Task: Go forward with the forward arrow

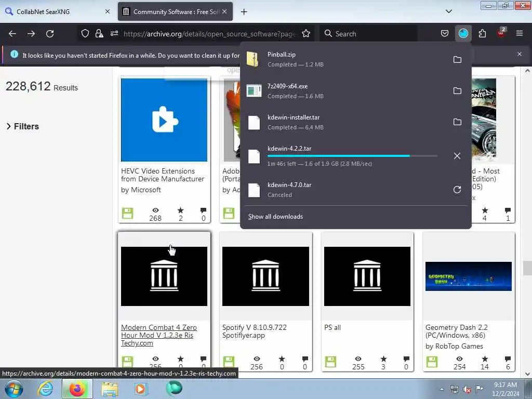Action: (x=31, y=34)
